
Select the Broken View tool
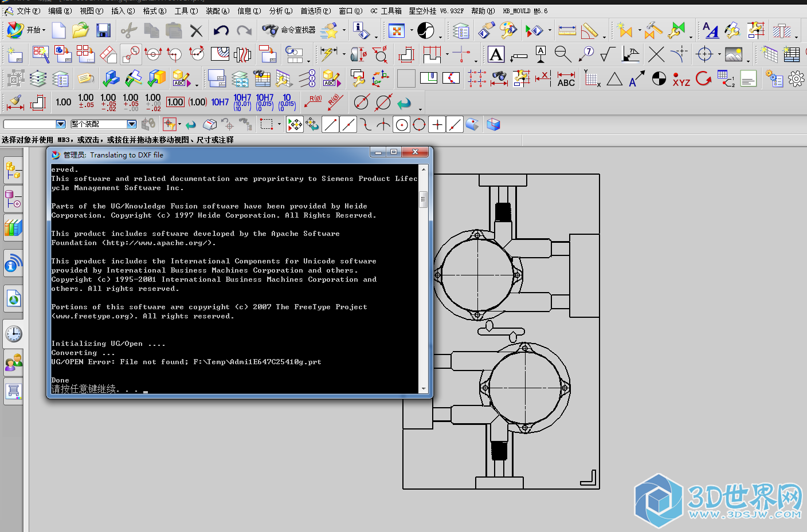click(x=242, y=54)
